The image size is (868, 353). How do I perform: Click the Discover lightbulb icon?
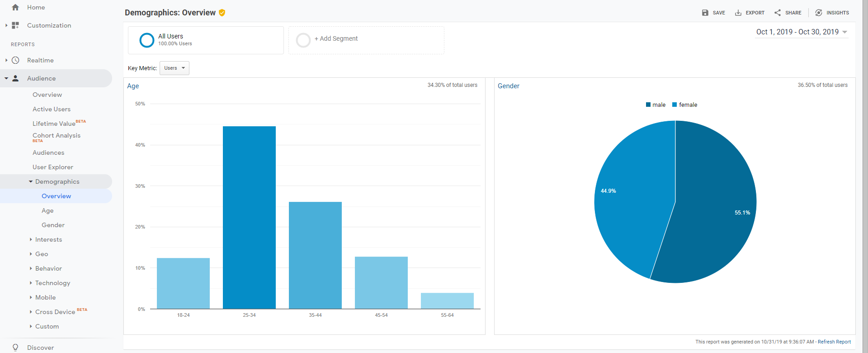tap(15, 348)
